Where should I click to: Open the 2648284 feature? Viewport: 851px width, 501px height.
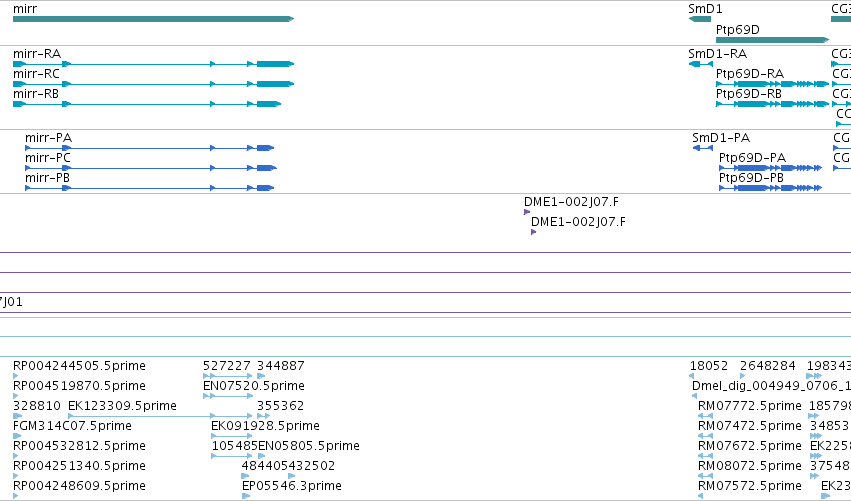tap(742, 376)
